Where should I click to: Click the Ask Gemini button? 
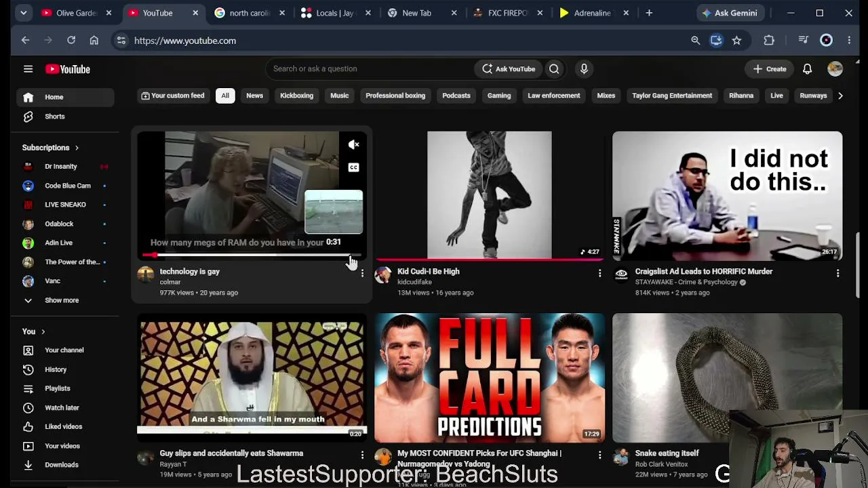coord(729,13)
